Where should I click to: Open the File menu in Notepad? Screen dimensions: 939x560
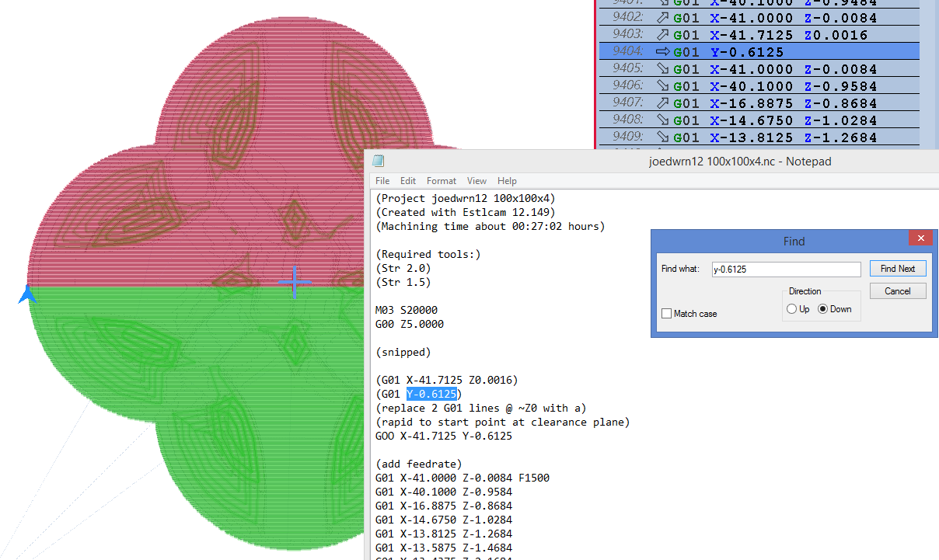382,181
